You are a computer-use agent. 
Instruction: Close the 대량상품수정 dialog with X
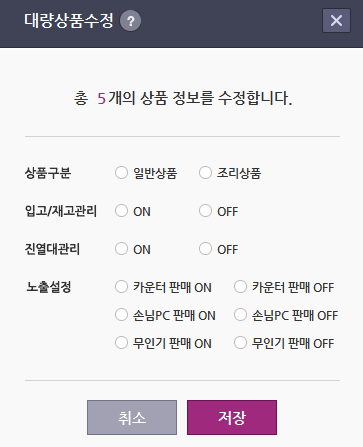tap(336, 21)
